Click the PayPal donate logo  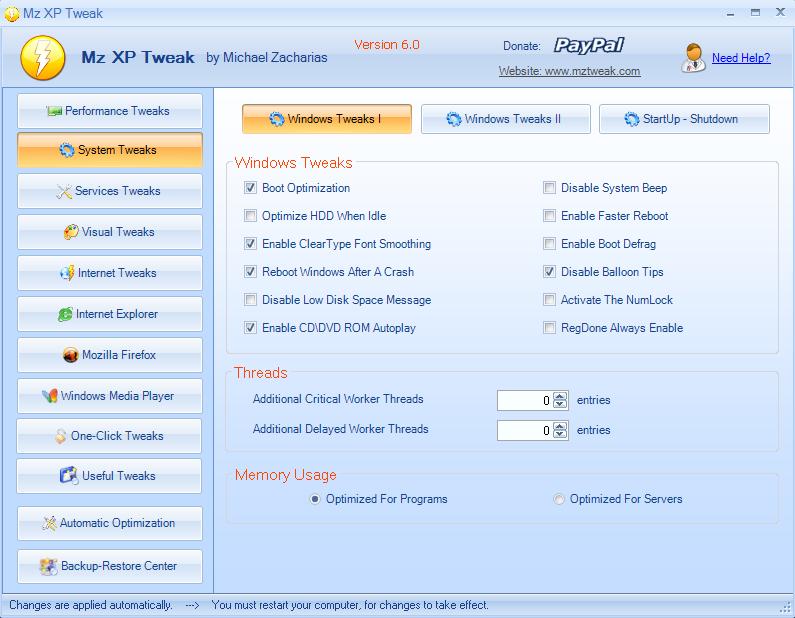coord(590,46)
